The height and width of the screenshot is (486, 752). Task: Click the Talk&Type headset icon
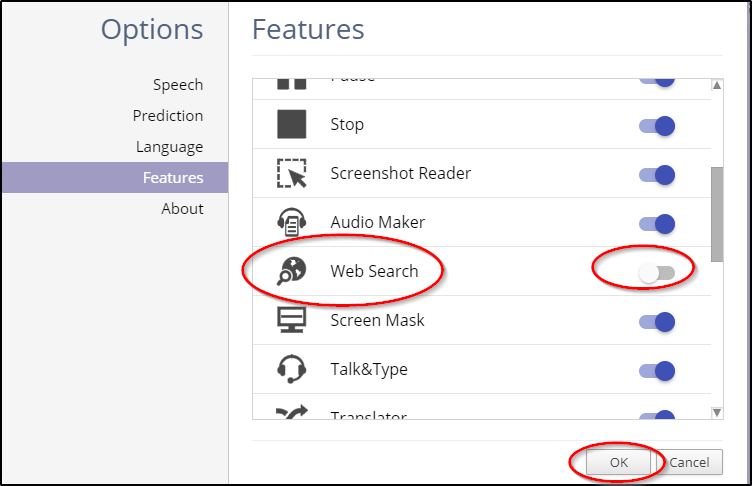pos(291,369)
